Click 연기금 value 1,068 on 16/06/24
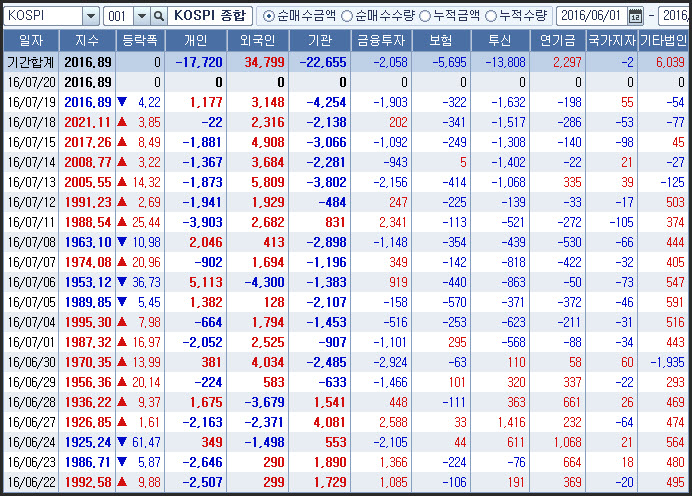 [x=568, y=442]
